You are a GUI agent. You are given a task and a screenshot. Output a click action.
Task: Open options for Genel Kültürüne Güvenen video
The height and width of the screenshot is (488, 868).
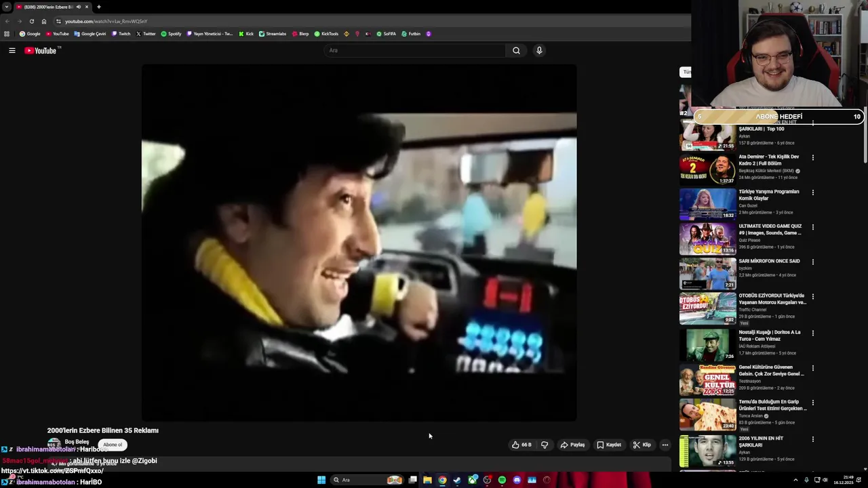tap(813, 368)
